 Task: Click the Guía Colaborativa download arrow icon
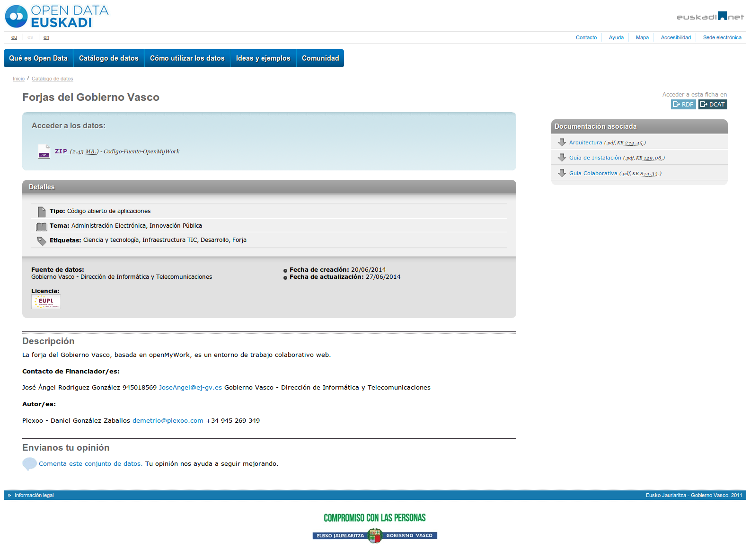[x=562, y=173]
